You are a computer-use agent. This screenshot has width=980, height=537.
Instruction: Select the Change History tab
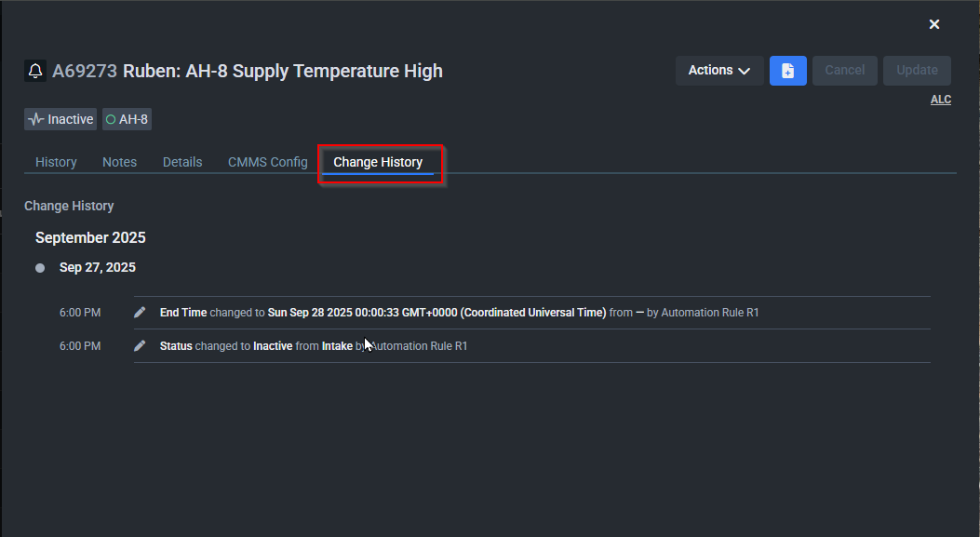378,162
